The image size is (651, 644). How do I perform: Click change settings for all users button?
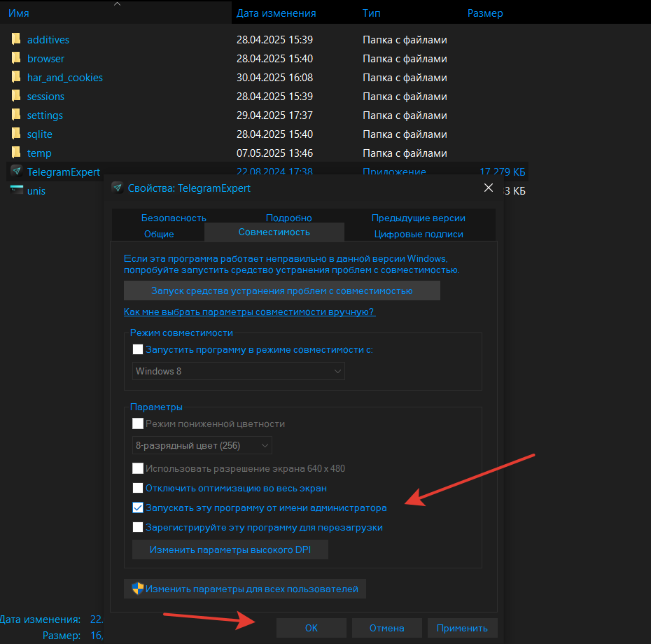[245, 589]
